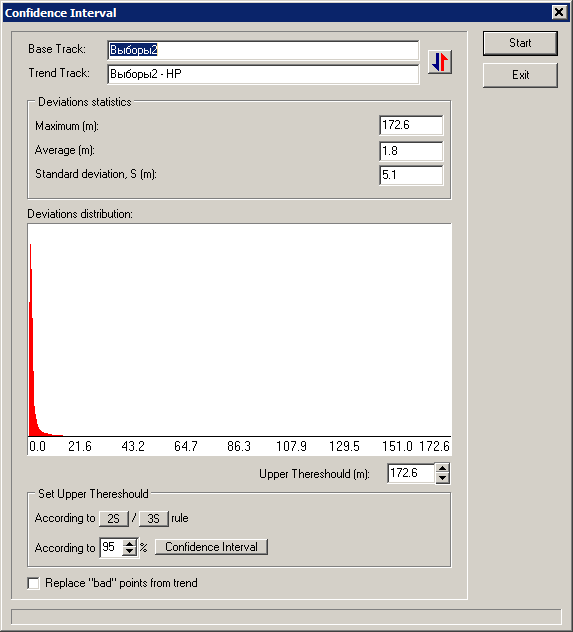
Task: Click into Upper Thereshould value field
Action: click(411, 473)
